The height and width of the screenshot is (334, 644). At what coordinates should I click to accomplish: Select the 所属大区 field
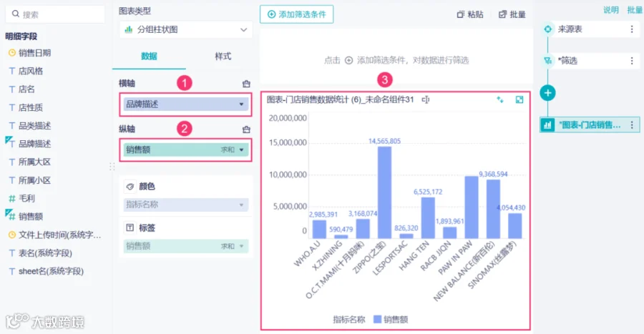pyautogui.click(x=34, y=162)
